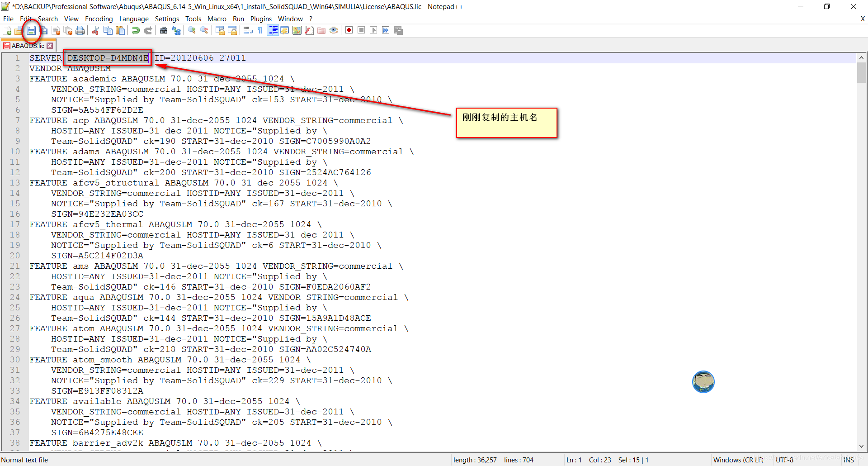Open the Tools menu

coord(193,19)
